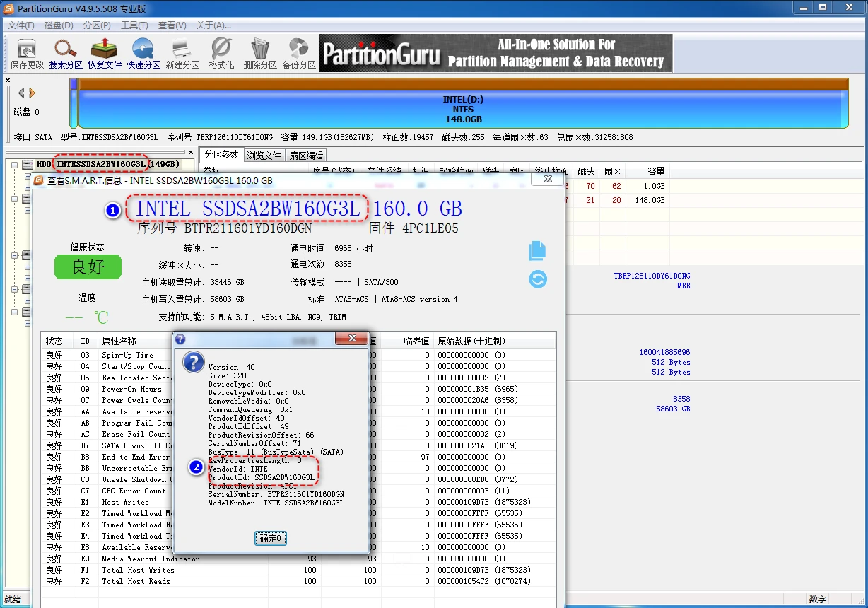
Task: Open the 磁盘(D) menu
Action: click(x=59, y=25)
